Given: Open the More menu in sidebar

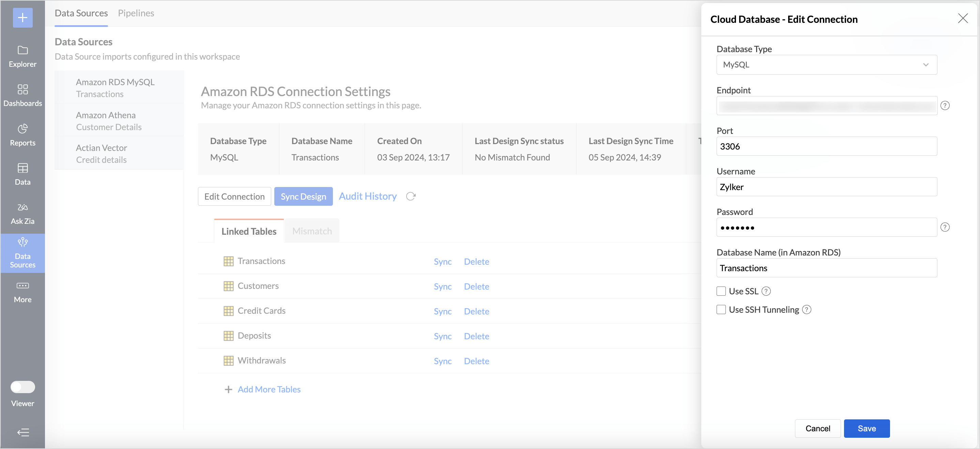Looking at the screenshot, I should pos(22,285).
